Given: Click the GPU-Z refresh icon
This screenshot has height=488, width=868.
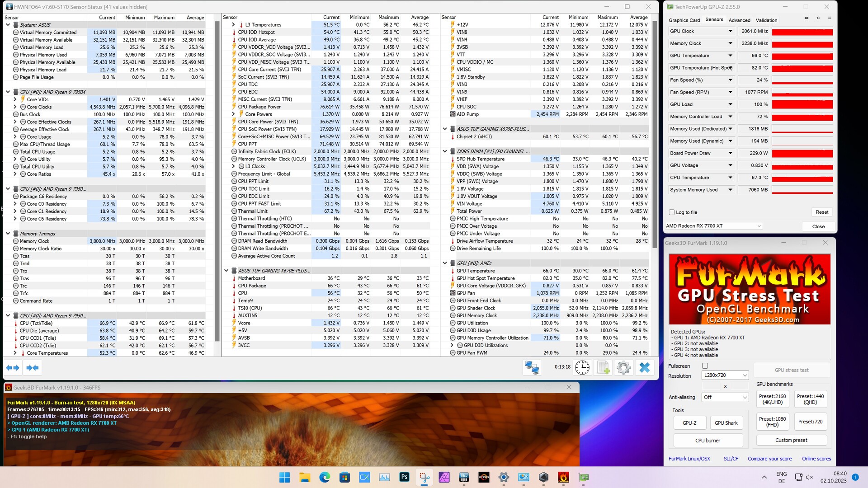Looking at the screenshot, I should [x=818, y=18].
